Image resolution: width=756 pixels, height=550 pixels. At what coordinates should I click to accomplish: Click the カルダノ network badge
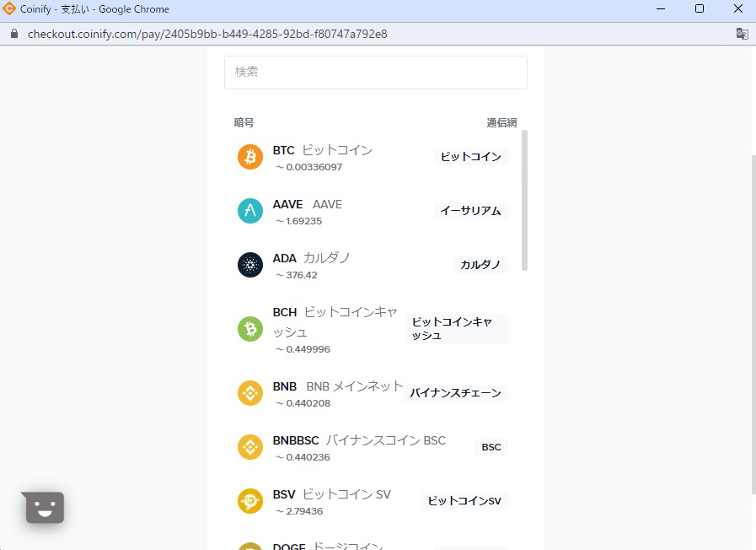pyautogui.click(x=480, y=265)
